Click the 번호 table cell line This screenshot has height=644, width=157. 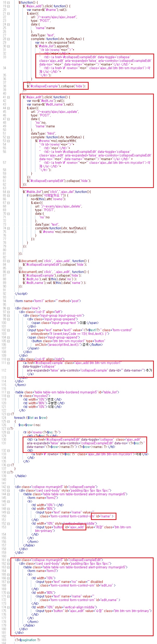coord(42,399)
